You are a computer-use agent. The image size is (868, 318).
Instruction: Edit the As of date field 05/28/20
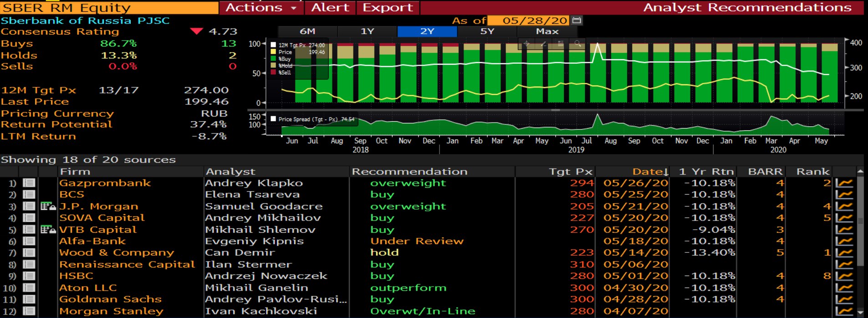point(528,21)
